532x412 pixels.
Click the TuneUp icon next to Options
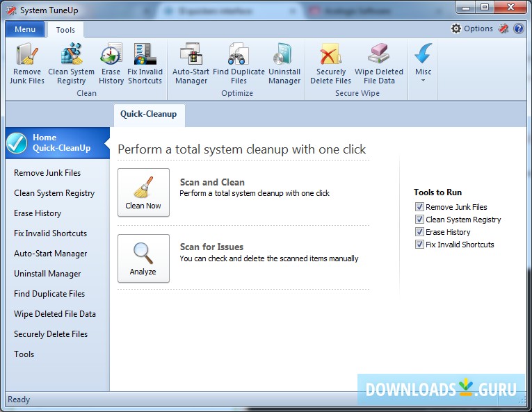pos(503,28)
